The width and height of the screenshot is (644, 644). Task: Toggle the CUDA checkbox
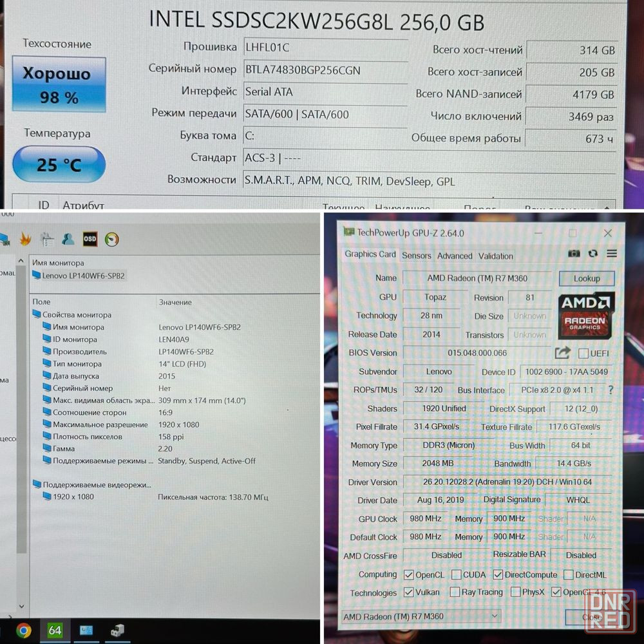tap(457, 574)
